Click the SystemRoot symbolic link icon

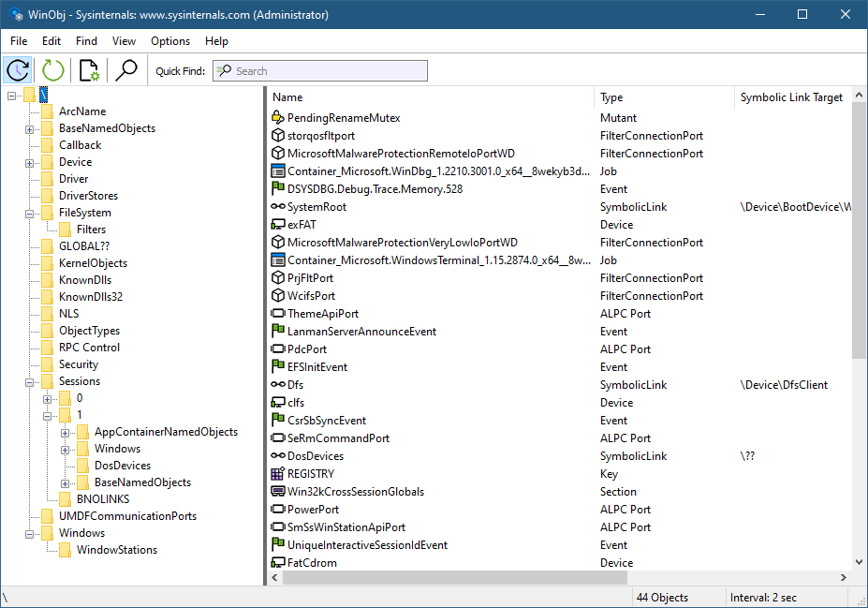click(x=277, y=207)
